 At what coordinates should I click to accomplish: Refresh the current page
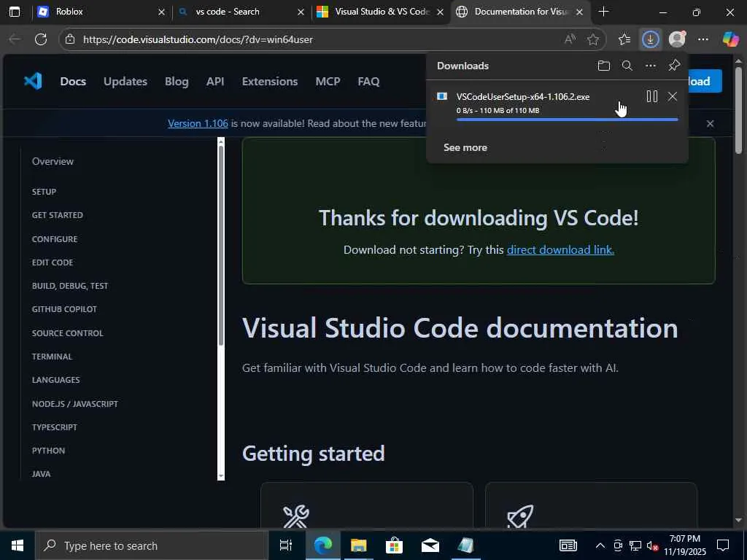[41, 39]
